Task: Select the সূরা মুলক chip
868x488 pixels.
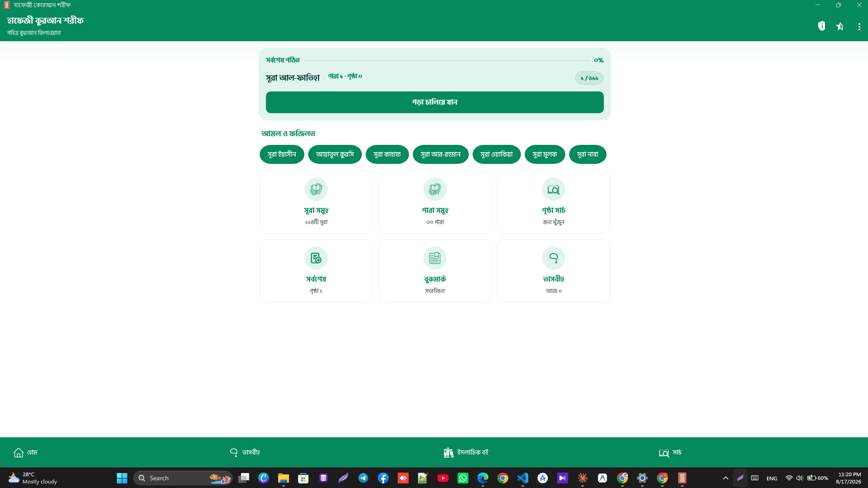Action: click(545, 154)
